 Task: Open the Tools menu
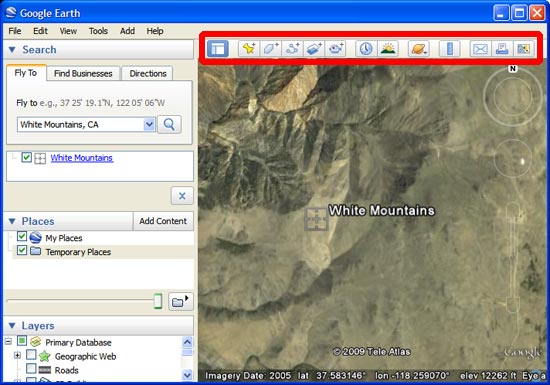click(98, 31)
